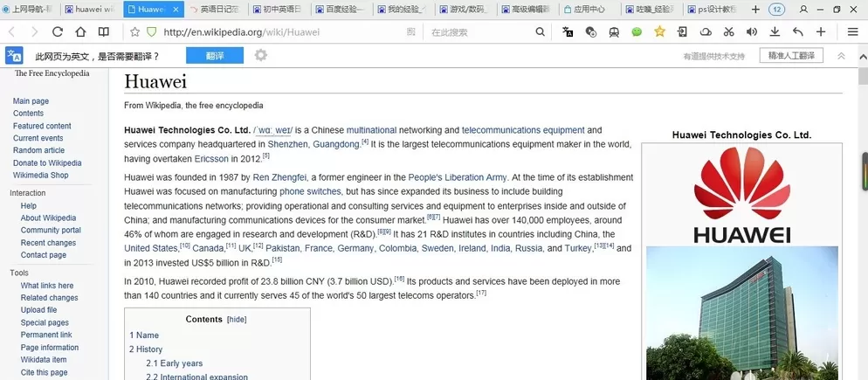Switch to the 应用中心 tab
The image size is (868, 380).
(589, 10)
